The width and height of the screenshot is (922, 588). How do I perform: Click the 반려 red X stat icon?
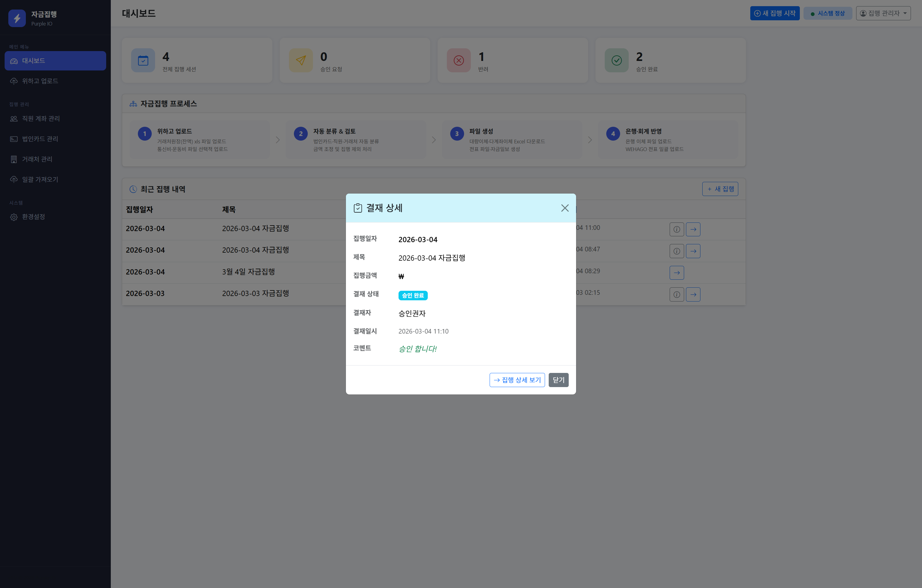(x=459, y=61)
